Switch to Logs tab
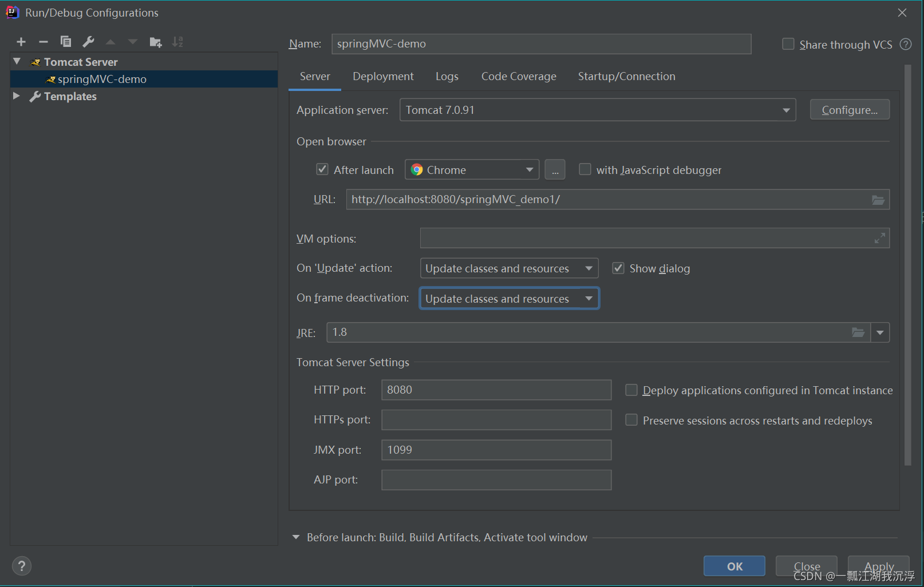The height and width of the screenshot is (587, 924). click(x=447, y=76)
